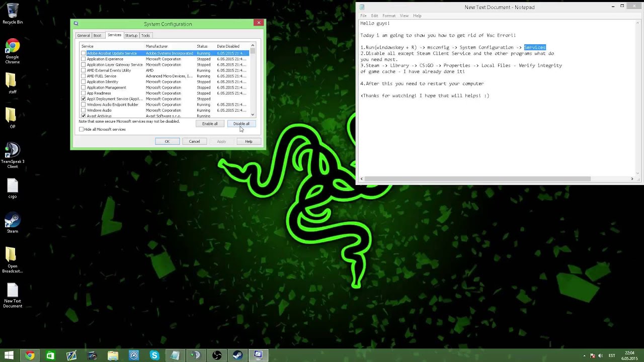Image resolution: width=644 pixels, height=362 pixels.
Task: Open OBS from the taskbar
Action: 217,355
